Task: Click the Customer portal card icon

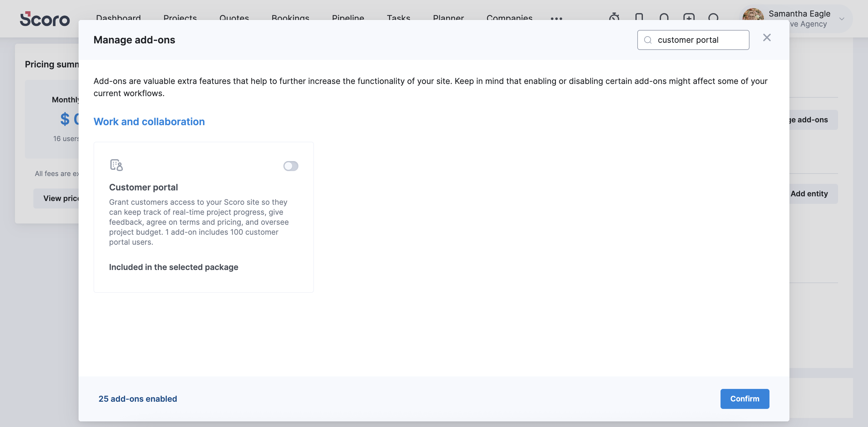Action: pyautogui.click(x=116, y=165)
